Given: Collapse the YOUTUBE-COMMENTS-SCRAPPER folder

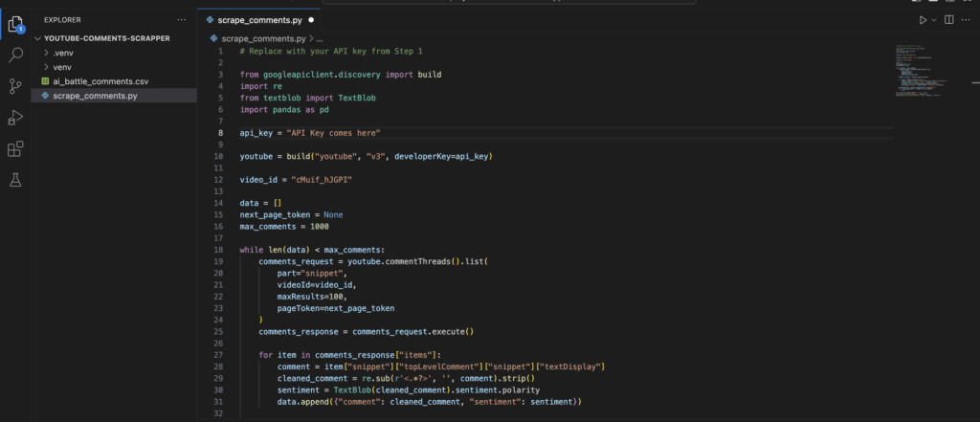Looking at the screenshot, I should pyautogui.click(x=38, y=38).
